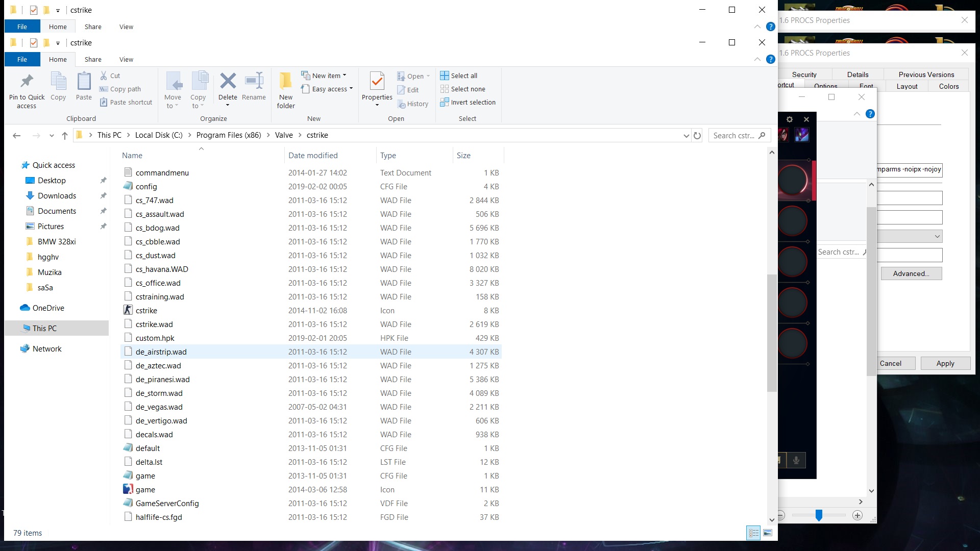
Task: Click Paste shortcut in the ribbon
Action: pyautogui.click(x=126, y=102)
